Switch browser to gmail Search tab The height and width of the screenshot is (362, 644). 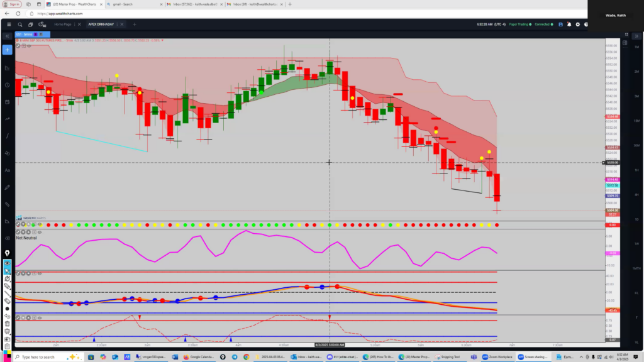coord(133,4)
